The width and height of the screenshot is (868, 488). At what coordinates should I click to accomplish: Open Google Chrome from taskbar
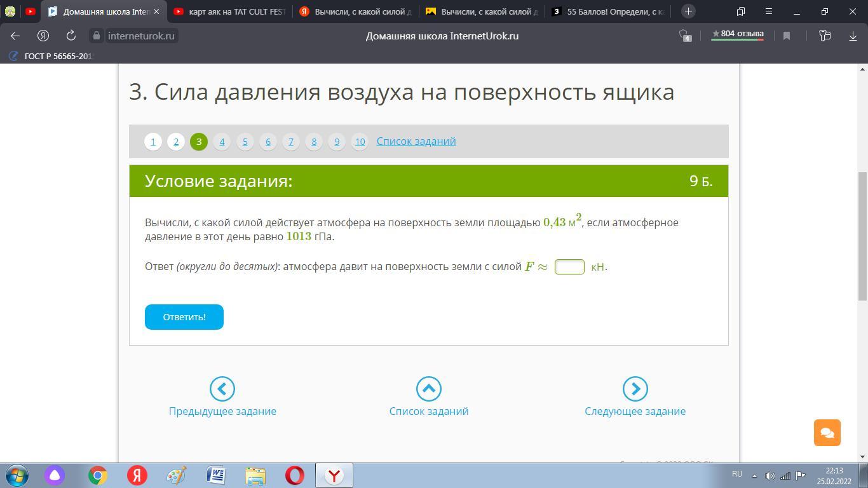tap(97, 475)
